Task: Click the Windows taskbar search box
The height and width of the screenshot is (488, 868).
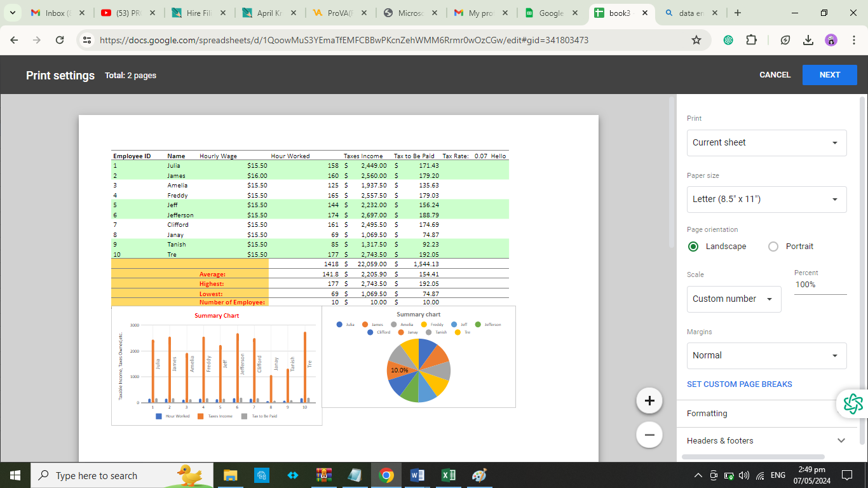Action: click(121, 475)
